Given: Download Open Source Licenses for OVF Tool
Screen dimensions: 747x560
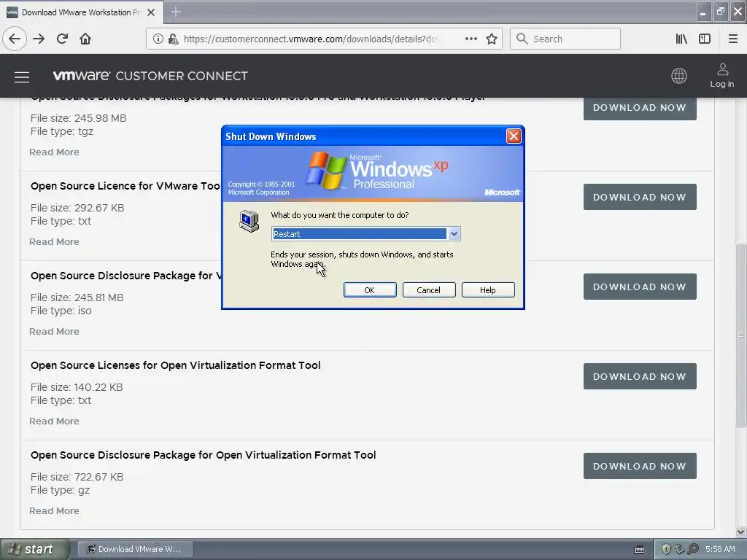Looking at the screenshot, I should [640, 376].
